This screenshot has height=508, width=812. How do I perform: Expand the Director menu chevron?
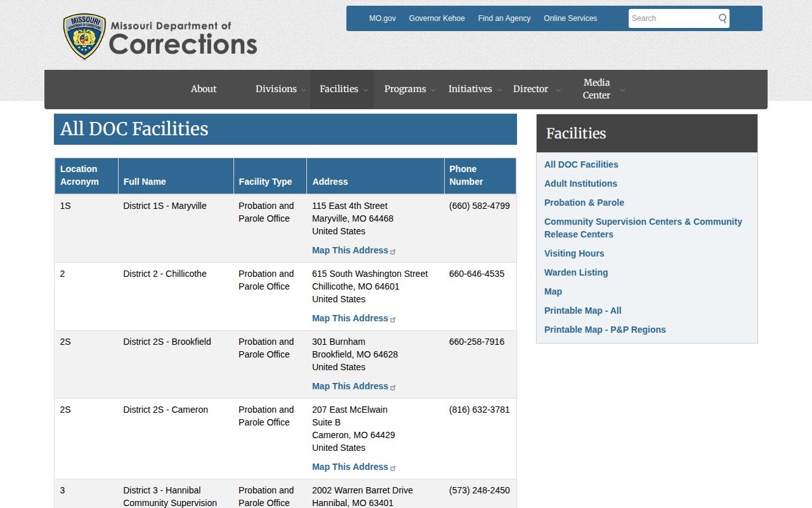point(558,90)
